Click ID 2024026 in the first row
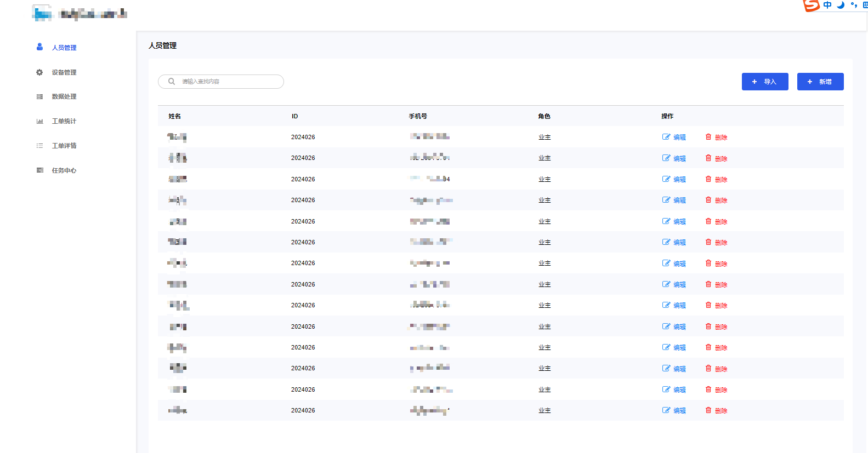 [303, 137]
